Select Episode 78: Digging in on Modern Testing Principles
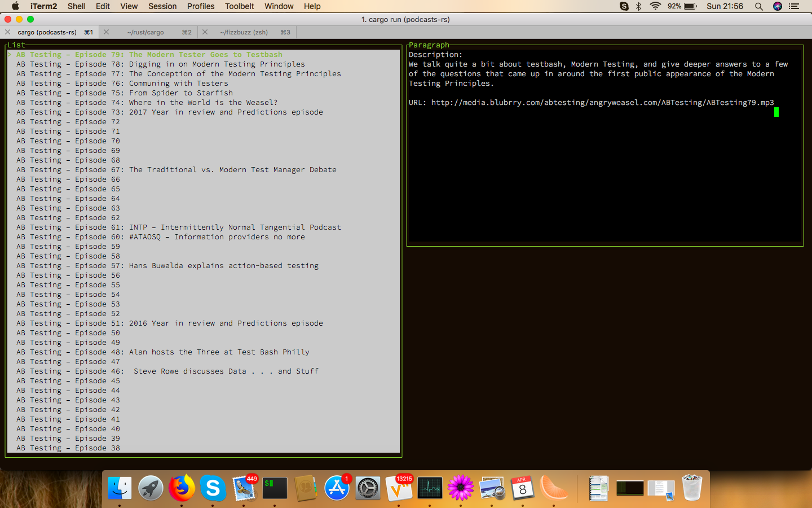This screenshot has width=812, height=508. pyautogui.click(x=203, y=64)
